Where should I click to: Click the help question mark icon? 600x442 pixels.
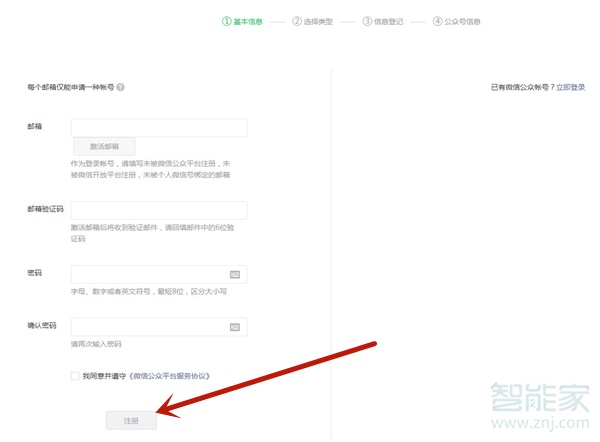click(x=120, y=88)
